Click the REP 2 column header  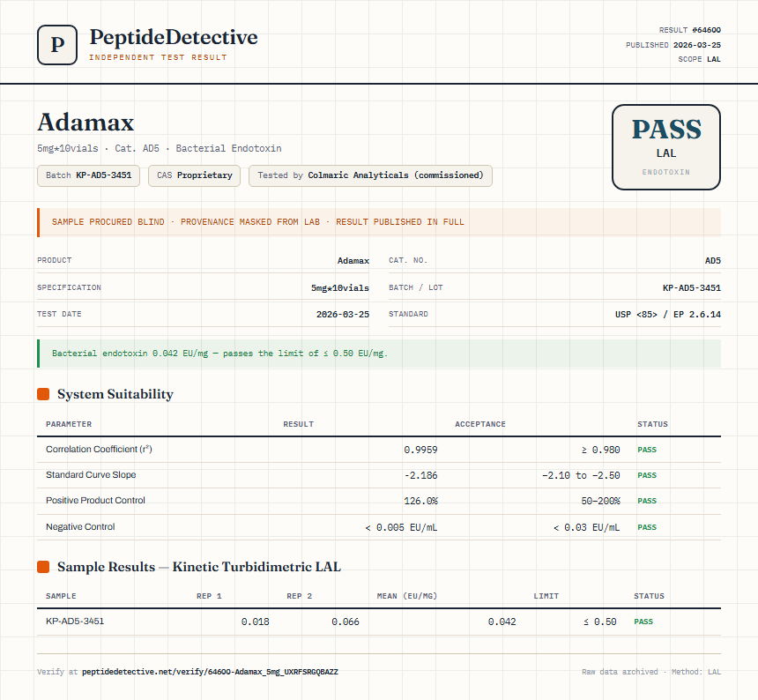click(300, 596)
